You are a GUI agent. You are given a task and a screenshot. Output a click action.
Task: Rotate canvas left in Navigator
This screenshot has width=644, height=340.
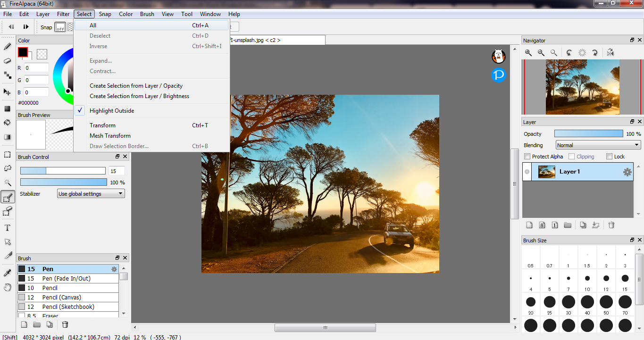(569, 53)
